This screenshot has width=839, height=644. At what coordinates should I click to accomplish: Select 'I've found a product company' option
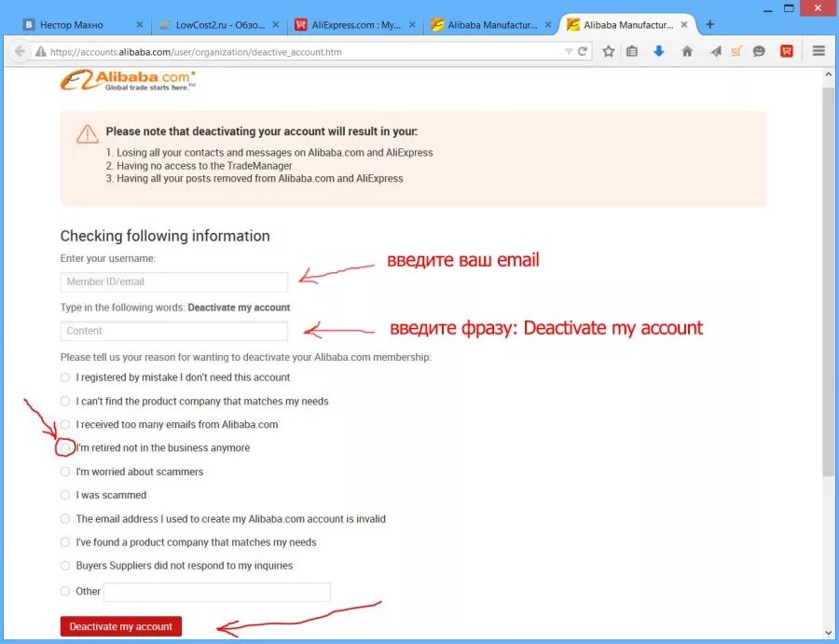pos(65,542)
